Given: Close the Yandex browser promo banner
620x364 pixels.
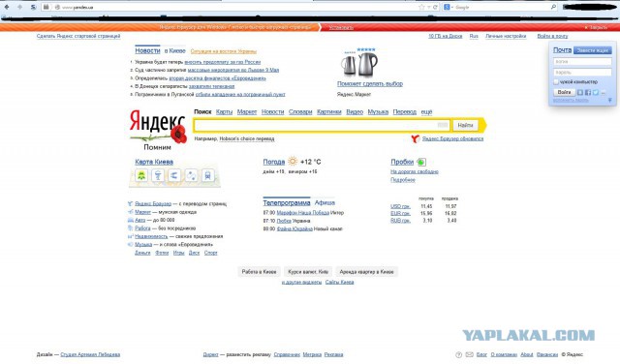Looking at the screenshot, I should (x=596, y=27).
